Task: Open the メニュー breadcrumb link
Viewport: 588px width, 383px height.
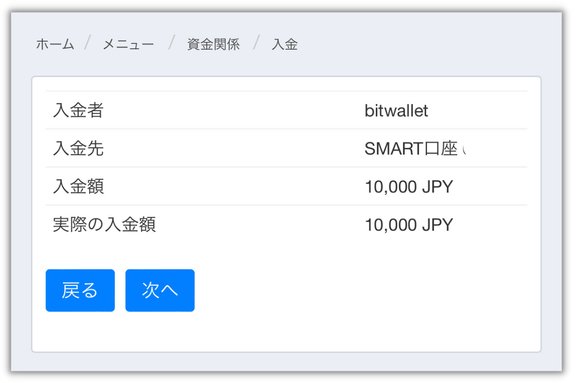Action: [128, 44]
